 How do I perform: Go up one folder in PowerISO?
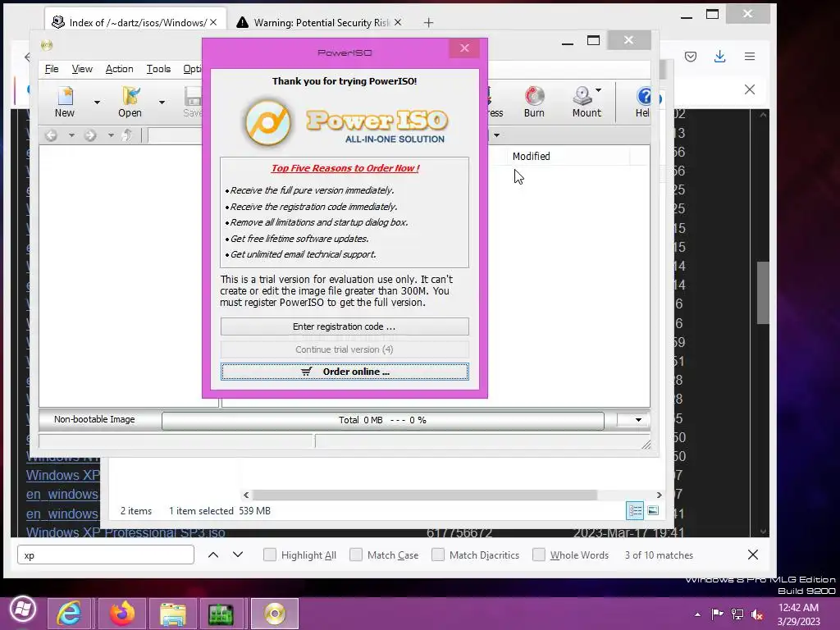127,135
